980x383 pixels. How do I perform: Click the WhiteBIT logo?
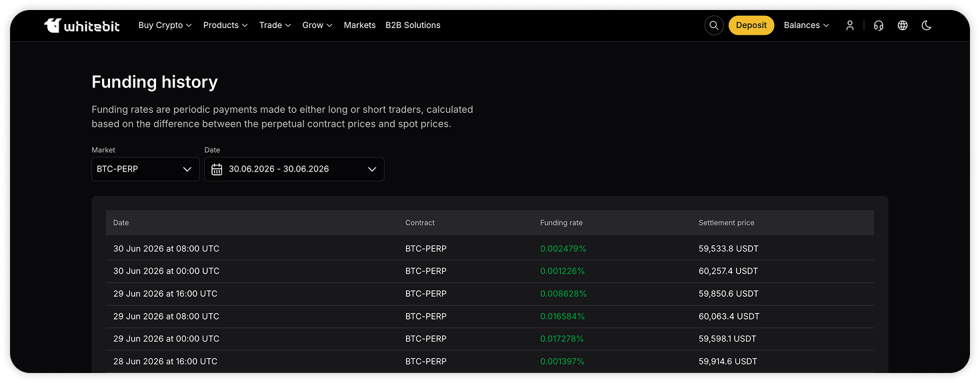point(82,25)
